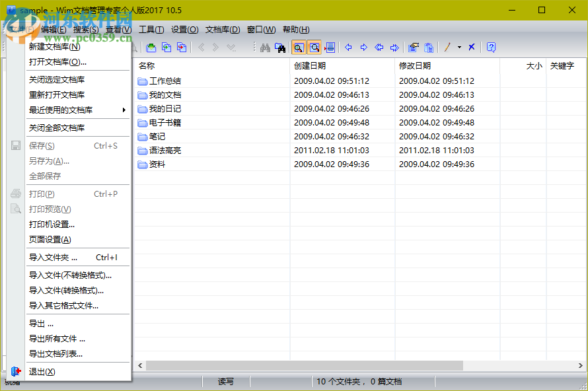
Task: Click the red X delete icon
Action: [x=470, y=46]
